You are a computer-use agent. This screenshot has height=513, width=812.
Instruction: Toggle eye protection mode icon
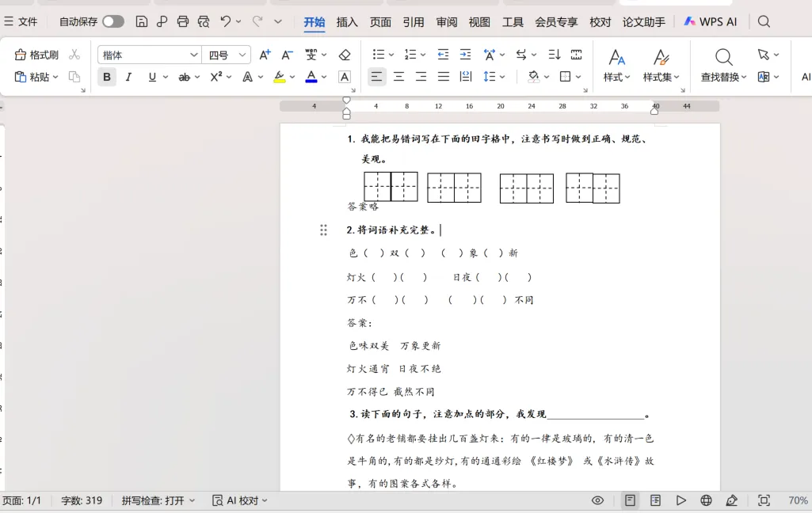tap(597, 500)
